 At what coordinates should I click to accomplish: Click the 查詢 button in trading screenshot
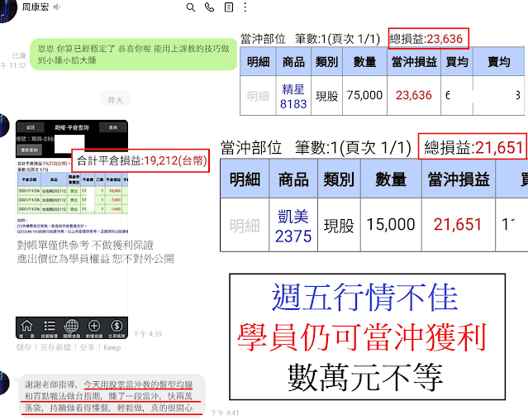pos(113,127)
